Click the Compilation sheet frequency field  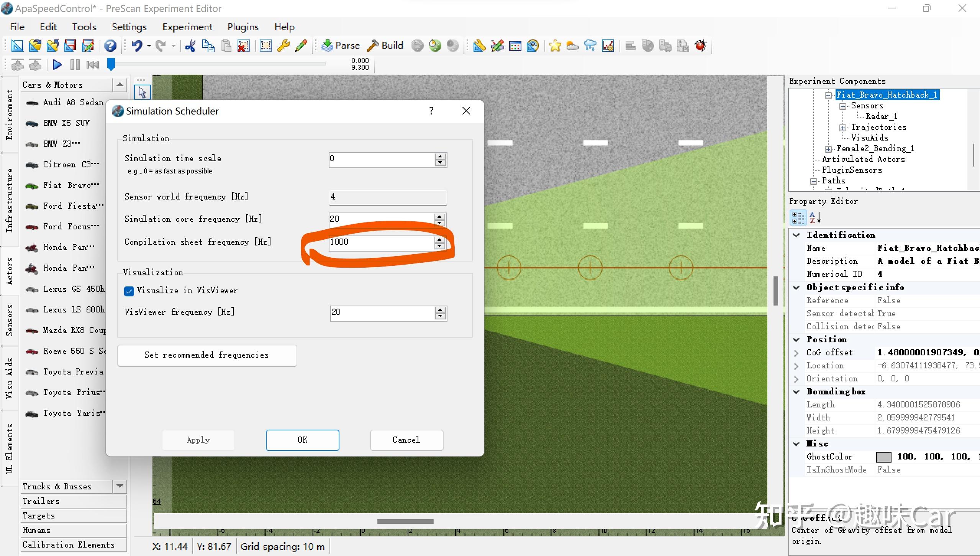(381, 242)
